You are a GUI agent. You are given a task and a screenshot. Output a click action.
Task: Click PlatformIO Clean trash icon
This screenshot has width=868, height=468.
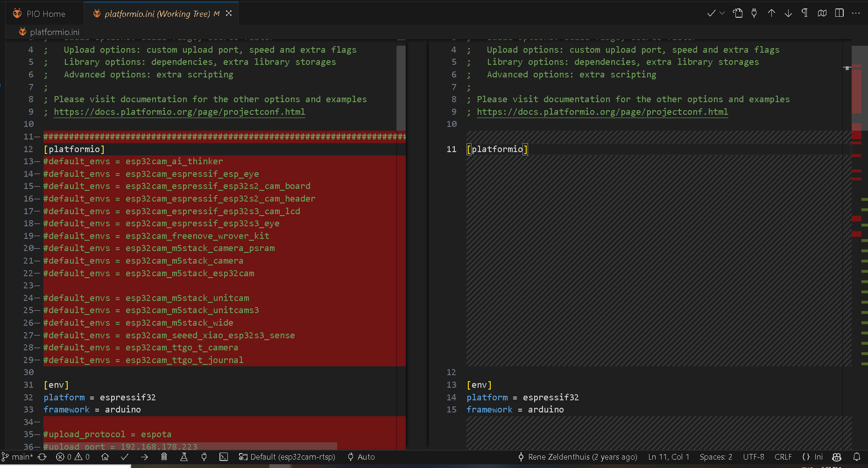[164, 457]
